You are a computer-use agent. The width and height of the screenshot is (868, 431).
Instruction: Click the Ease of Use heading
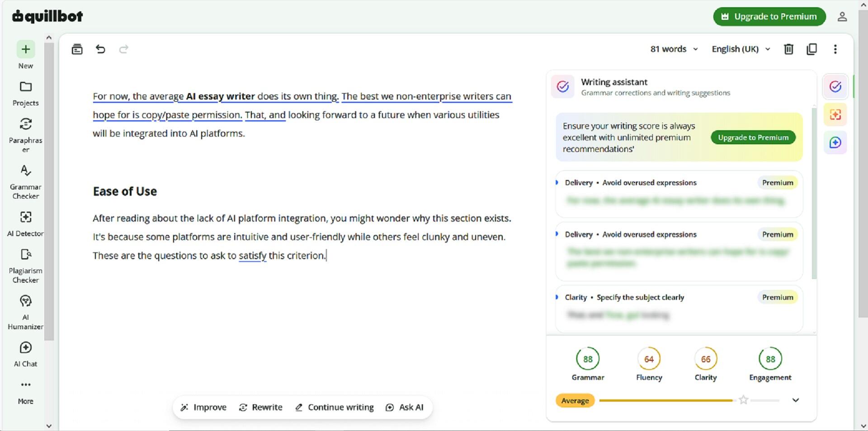tap(125, 191)
